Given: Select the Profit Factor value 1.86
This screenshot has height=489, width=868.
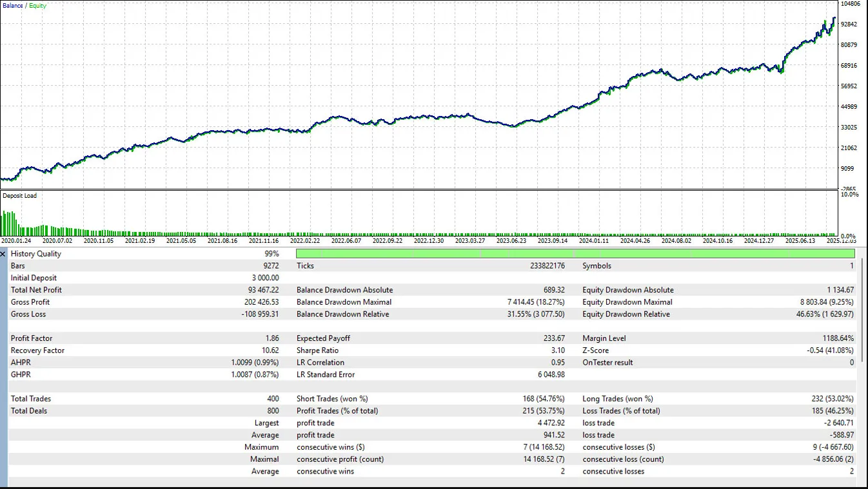Looking at the screenshot, I should [x=271, y=338].
